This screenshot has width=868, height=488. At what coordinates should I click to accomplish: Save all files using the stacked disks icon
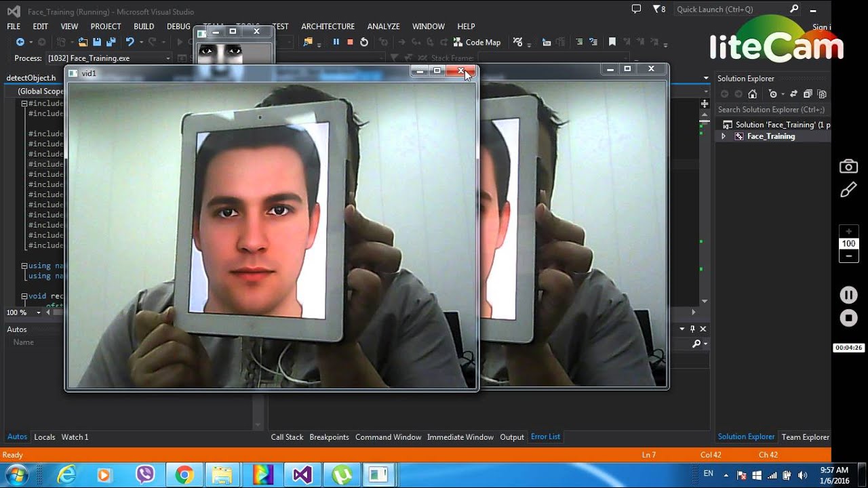(111, 42)
